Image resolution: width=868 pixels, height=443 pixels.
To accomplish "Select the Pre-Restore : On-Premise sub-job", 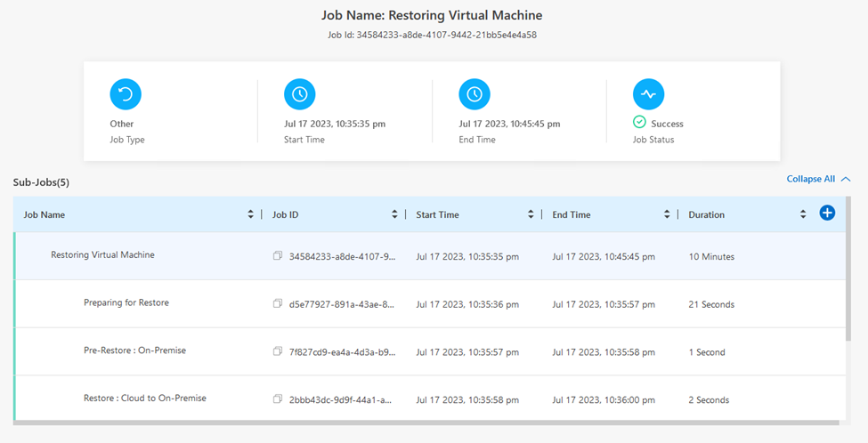I will click(430, 351).
